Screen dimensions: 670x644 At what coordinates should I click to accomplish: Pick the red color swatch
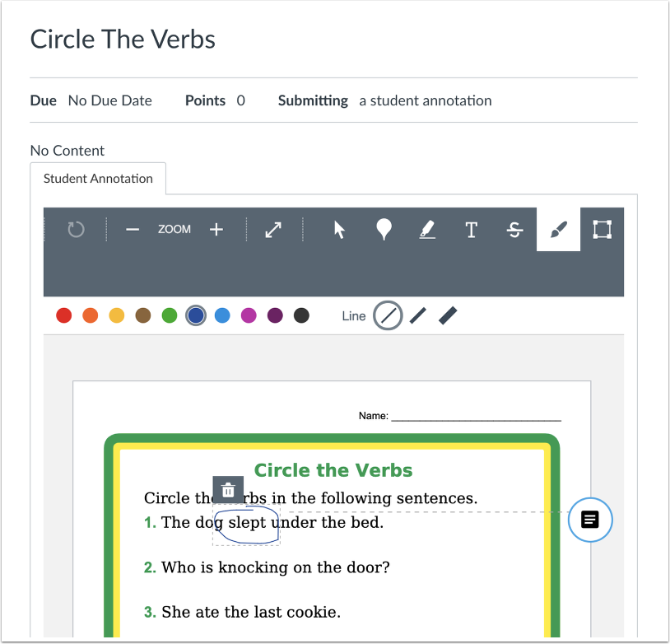tap(64, 315)
